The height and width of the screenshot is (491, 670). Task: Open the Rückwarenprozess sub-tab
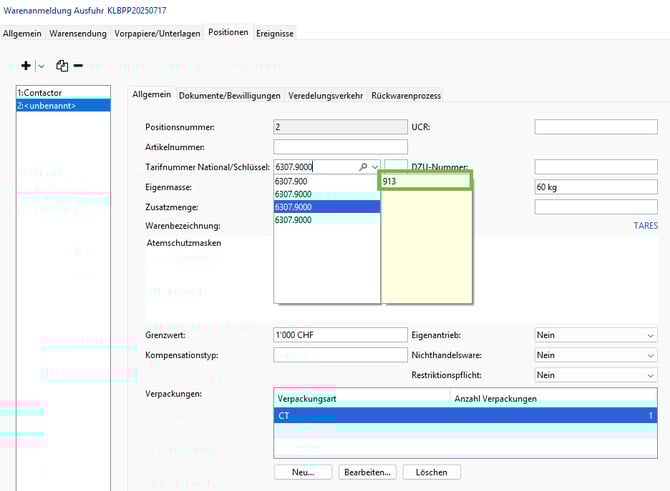pyautogui.click(x=406, y=96)
